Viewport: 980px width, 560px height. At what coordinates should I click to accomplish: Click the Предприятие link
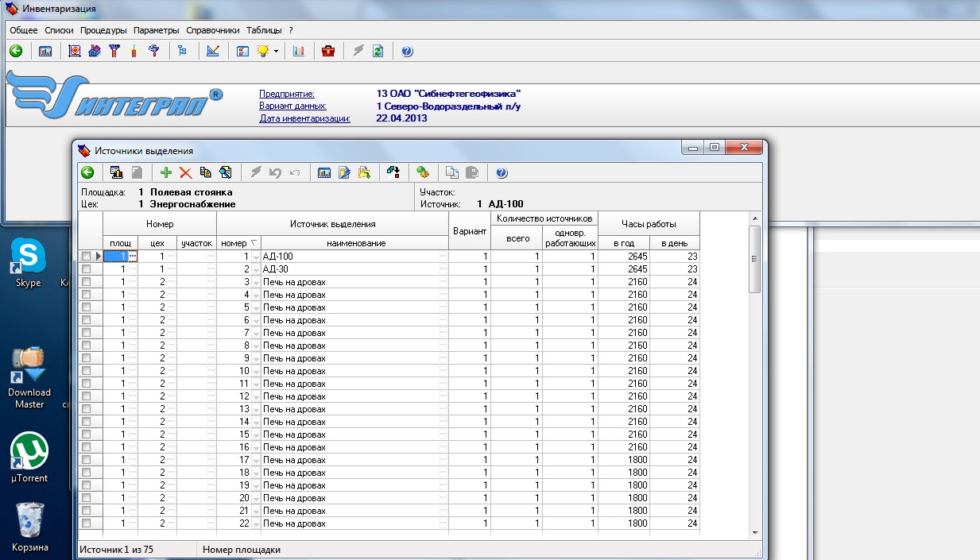point(286,94)
